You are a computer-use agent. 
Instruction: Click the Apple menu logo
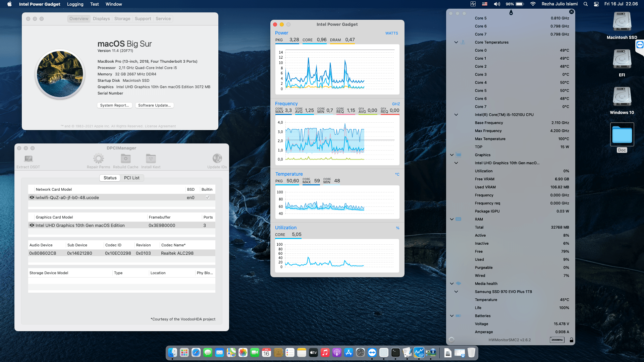point(9,4)
